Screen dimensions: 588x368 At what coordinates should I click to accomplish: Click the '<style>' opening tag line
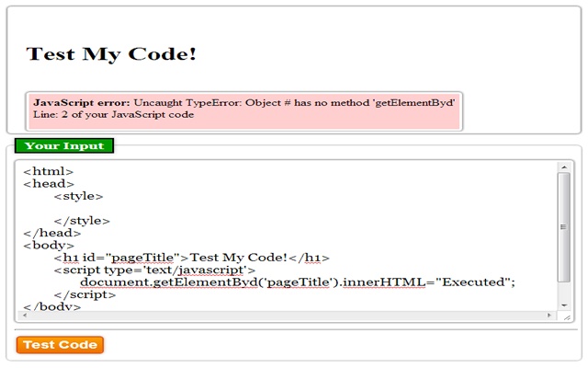(x=78, y=196)
